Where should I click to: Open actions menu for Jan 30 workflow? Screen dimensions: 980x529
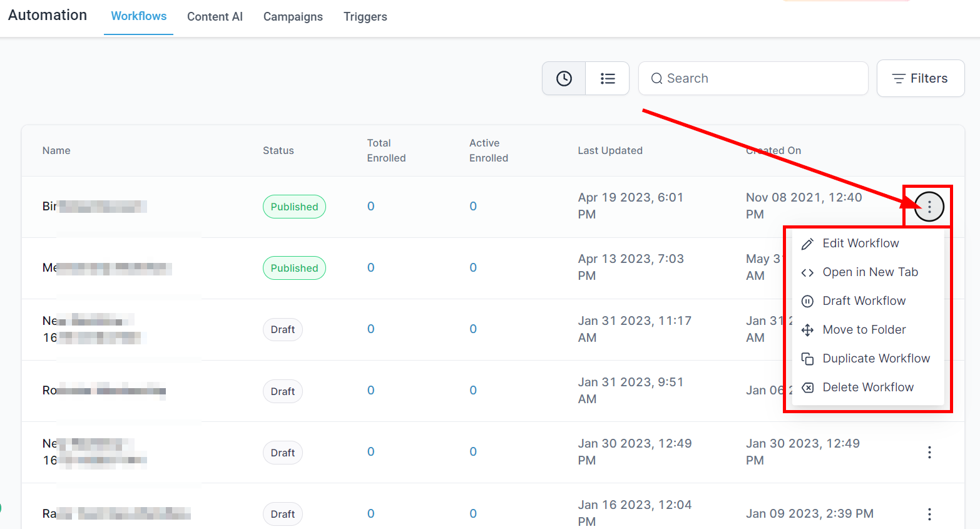[x=929, y=452]
